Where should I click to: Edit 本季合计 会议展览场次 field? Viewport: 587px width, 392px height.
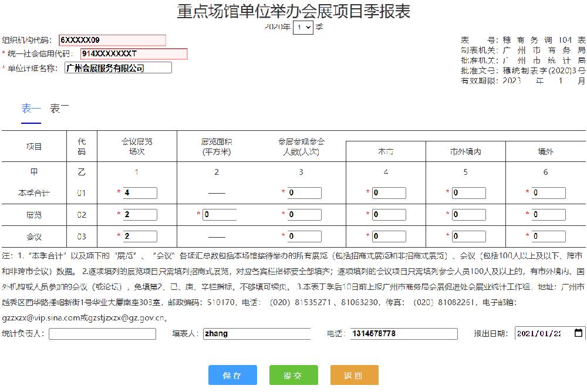(x=140, y=193)
